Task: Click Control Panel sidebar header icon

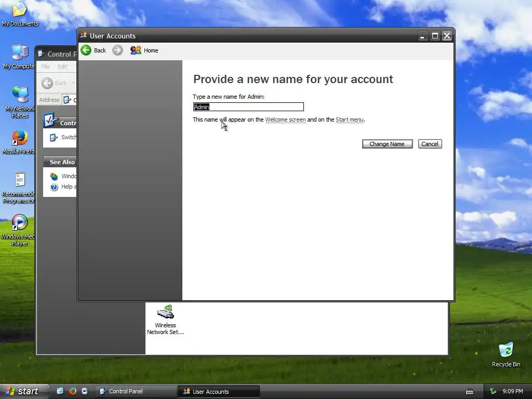Action: click(x=50, y=120)
